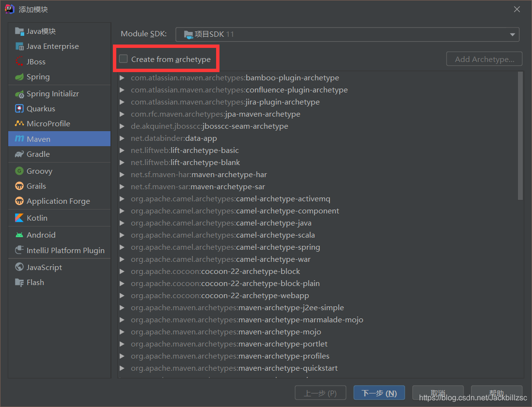This screenshot has height=407, width=532.
Task: Click the archetype list vertical scrollbar
Action: coord(520,136)
